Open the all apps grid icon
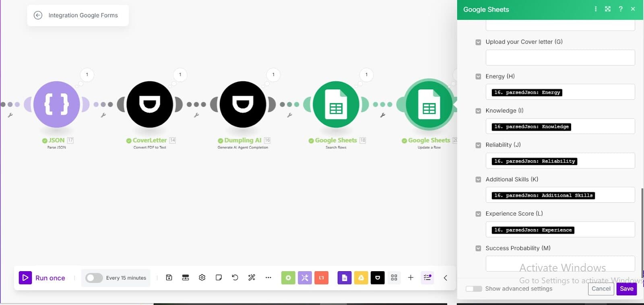 (x=394, y=278)
